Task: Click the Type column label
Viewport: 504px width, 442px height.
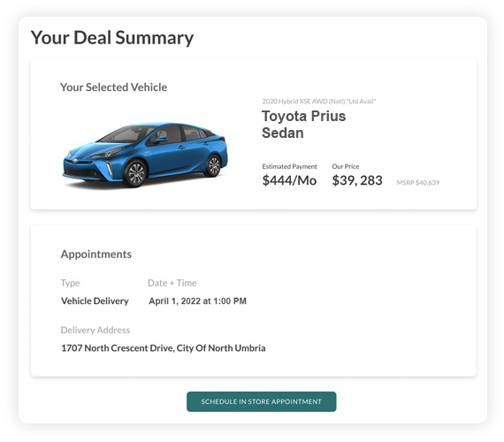Action: tap(70, 283)
